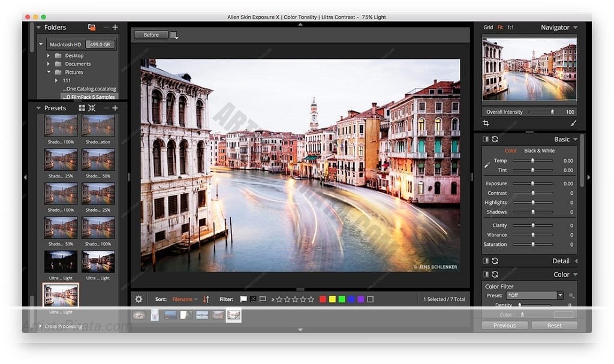
Task: Collapse right panel using right edge arrow
Action: click(588, 177)
